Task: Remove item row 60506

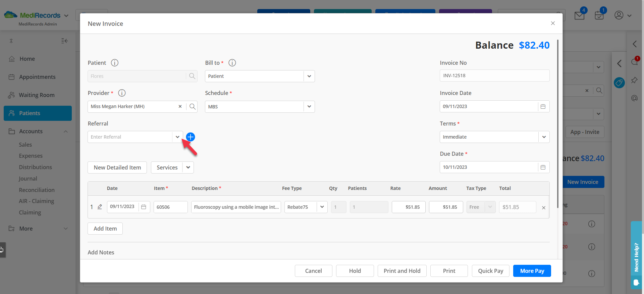Action: [544, 208]
